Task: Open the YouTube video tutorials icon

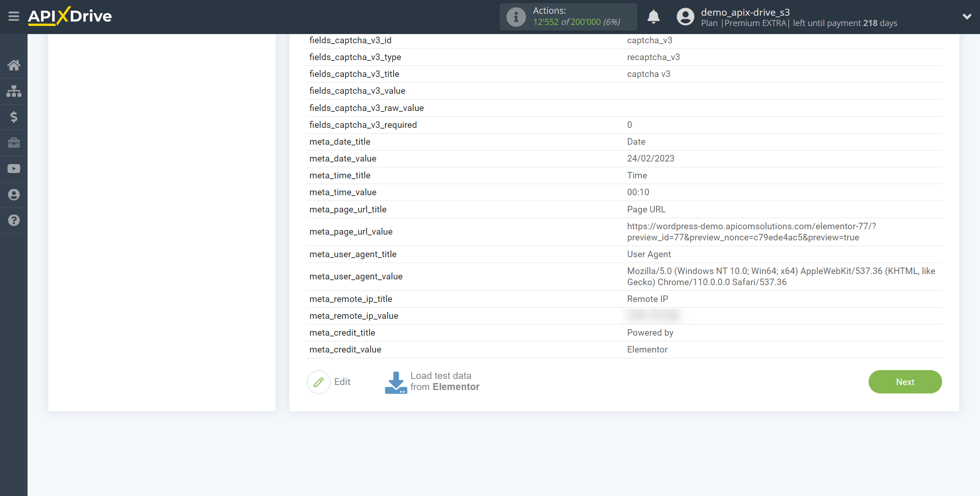Action: point(14,169)
